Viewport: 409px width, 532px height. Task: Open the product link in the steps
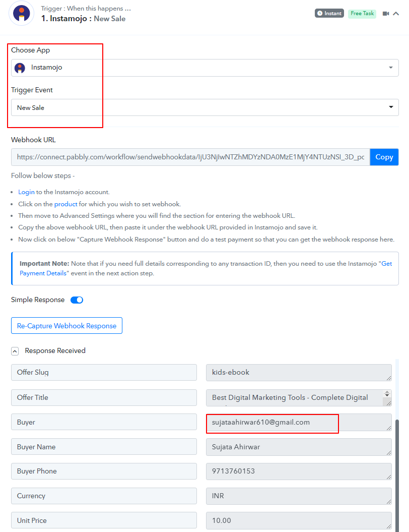[x=66, y=204]
